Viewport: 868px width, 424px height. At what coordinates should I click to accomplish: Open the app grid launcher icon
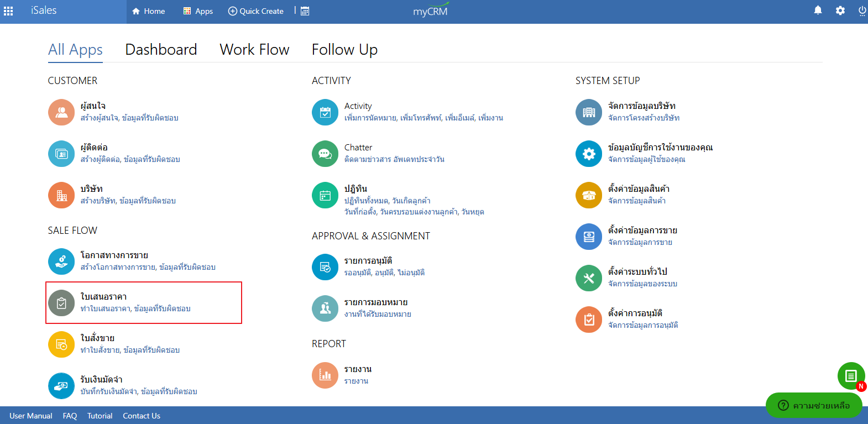pyautogui.click(x=8, y=11)
